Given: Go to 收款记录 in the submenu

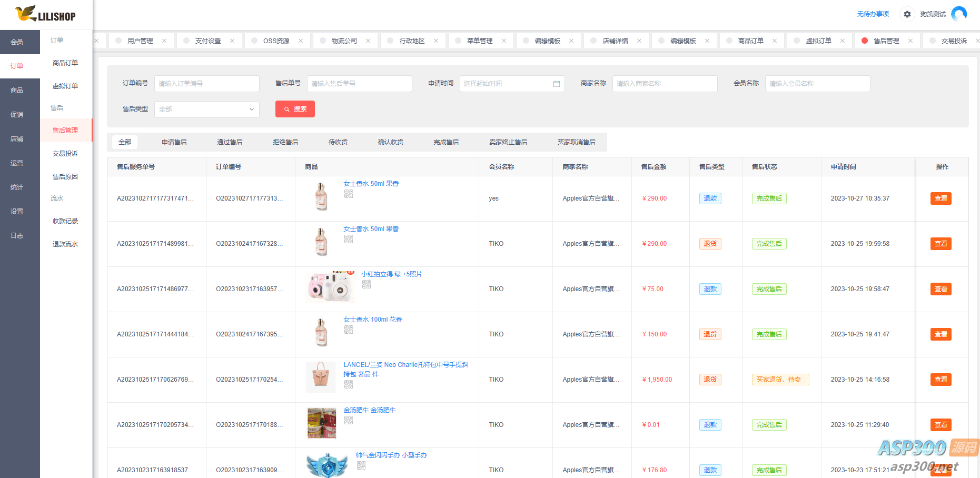Looking at the screenshot, I should [66, 221].
